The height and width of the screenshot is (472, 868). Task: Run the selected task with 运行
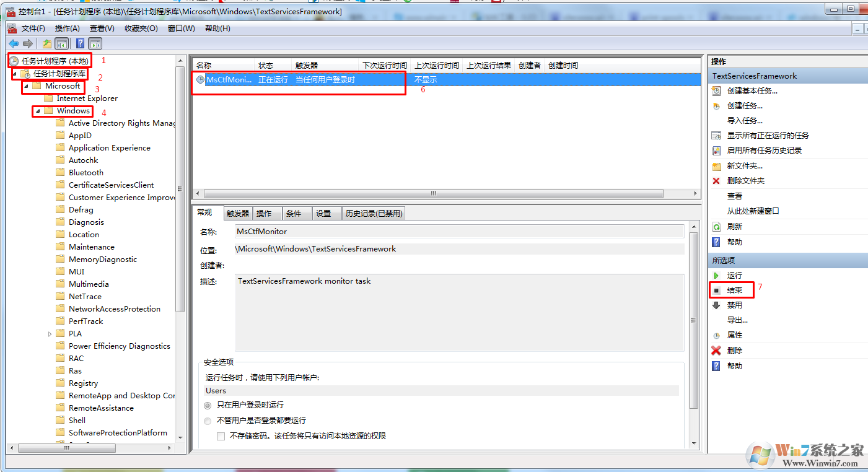coord(734,275)
